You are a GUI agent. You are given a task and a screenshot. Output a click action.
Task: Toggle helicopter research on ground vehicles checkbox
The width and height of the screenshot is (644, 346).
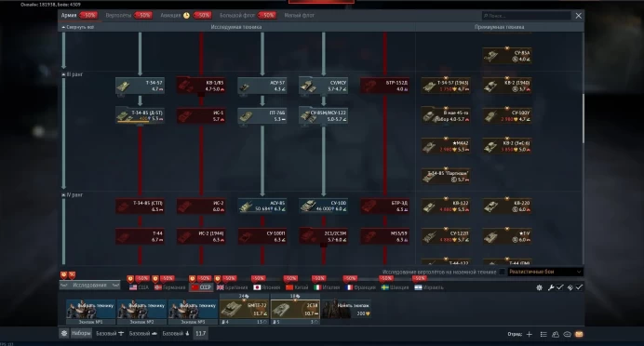click(x=502, y=272)
